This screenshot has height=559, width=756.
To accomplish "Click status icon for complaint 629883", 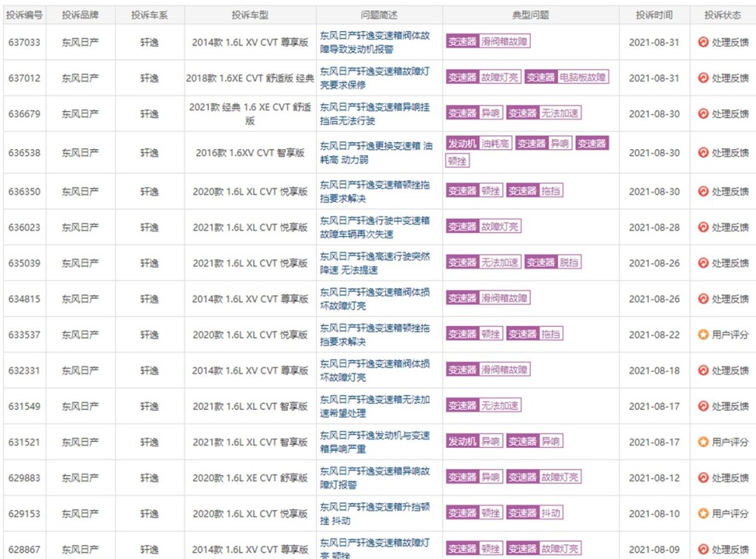I will tap(703, 477).
